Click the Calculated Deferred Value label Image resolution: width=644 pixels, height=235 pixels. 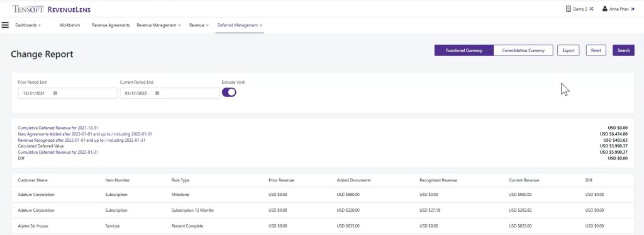(41, 146)
